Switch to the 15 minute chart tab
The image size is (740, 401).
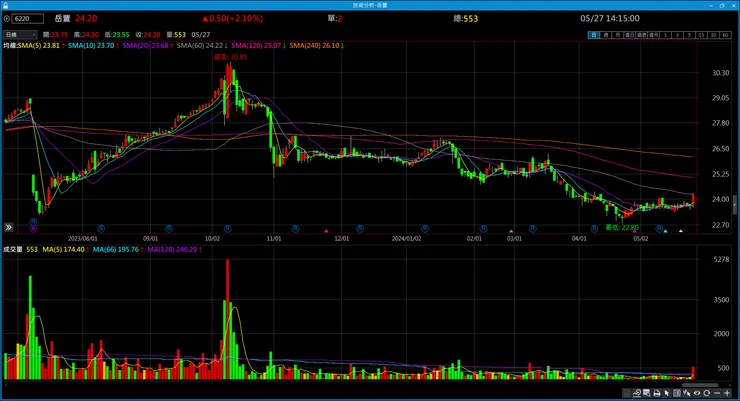701,35
